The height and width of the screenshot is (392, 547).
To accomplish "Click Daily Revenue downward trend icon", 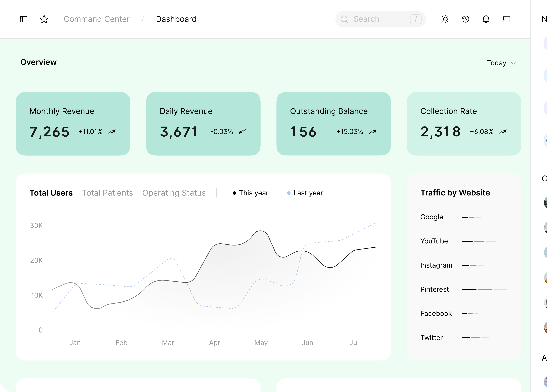I will click(242, 131).
